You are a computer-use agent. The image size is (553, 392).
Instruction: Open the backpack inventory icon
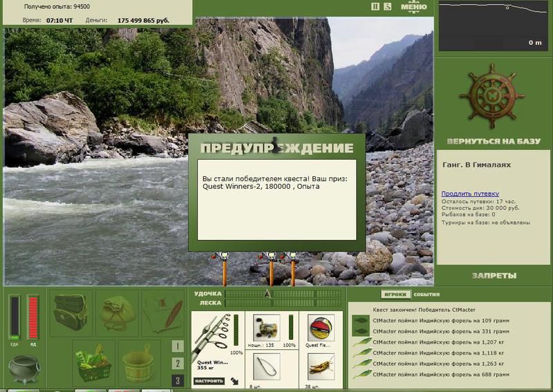tap(71, 312)
